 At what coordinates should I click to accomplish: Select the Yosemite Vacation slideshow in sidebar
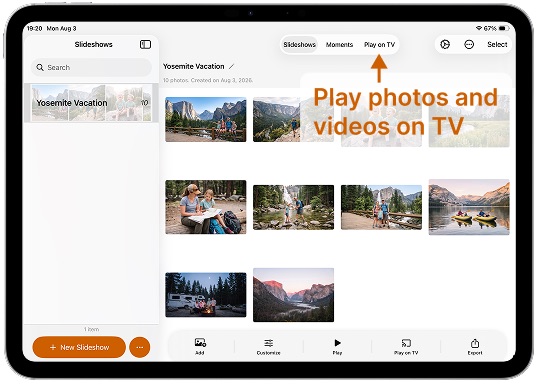click(91, 103)
